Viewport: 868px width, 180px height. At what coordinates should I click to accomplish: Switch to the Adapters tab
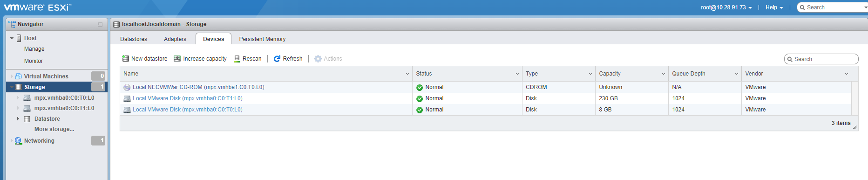175,39
